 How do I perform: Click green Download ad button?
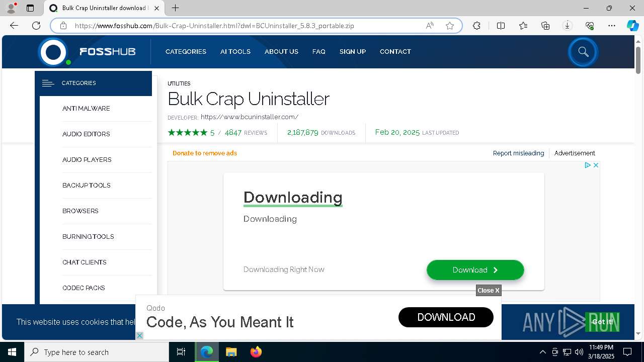click(475, 270)
